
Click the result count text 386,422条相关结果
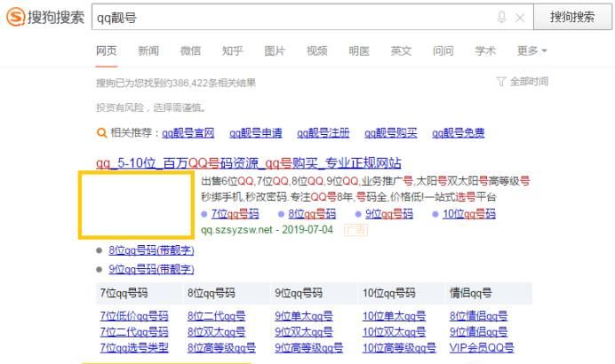coord(214,83)
